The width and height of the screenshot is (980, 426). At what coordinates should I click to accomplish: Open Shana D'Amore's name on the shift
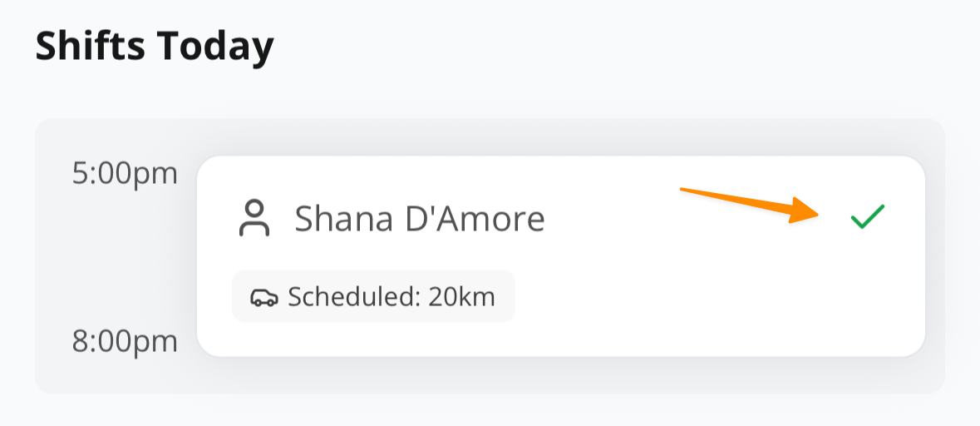420,219
